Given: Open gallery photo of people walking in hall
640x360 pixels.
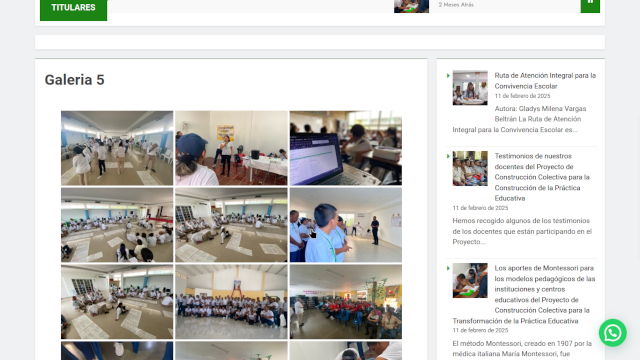Looking at the screenshot, I should (117, 148).
